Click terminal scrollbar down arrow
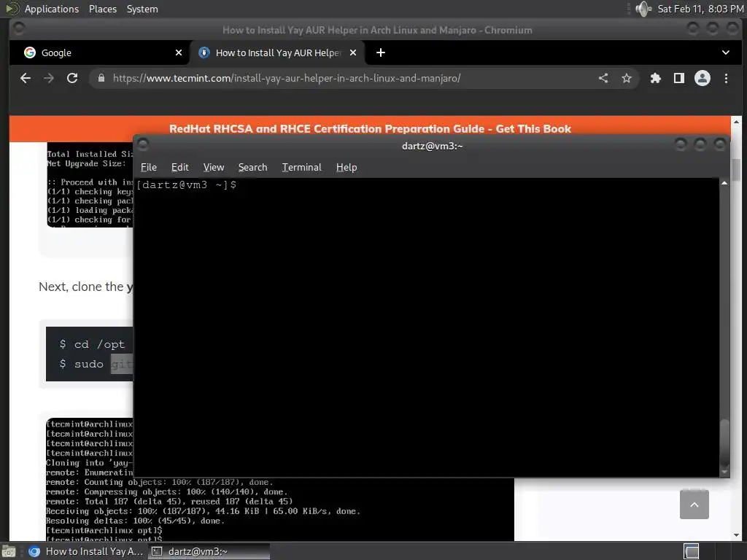 point(724,472)
